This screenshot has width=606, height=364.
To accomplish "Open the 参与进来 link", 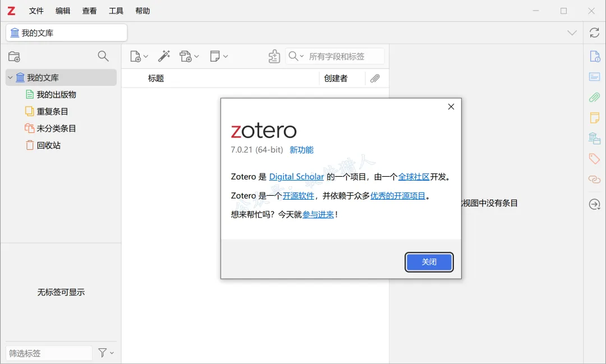I will 318,214.
